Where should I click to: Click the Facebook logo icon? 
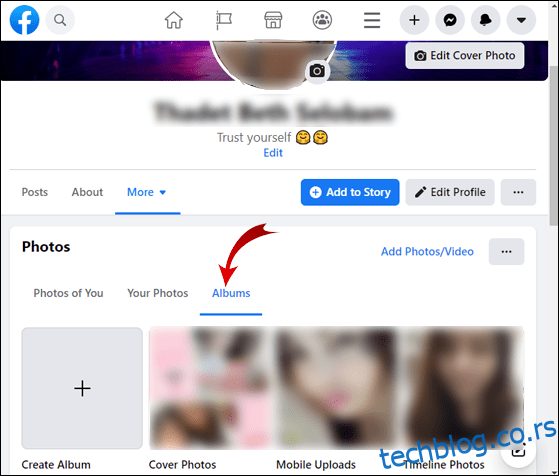[24, 20]
